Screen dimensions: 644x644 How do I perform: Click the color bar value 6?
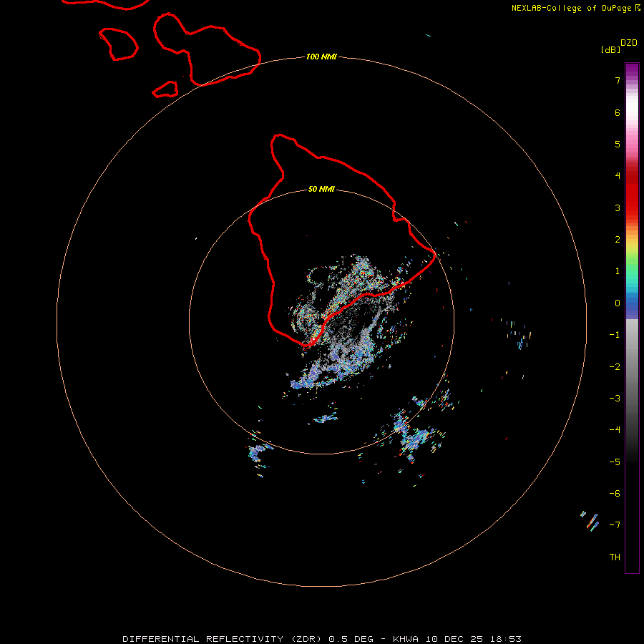coord(618,112)
